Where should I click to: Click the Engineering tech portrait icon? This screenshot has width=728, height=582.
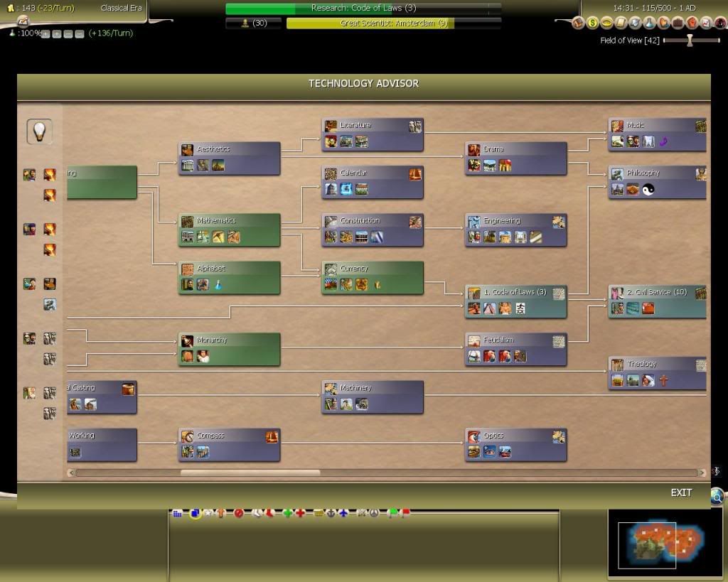pyautogui.click(x=474, y=221)
